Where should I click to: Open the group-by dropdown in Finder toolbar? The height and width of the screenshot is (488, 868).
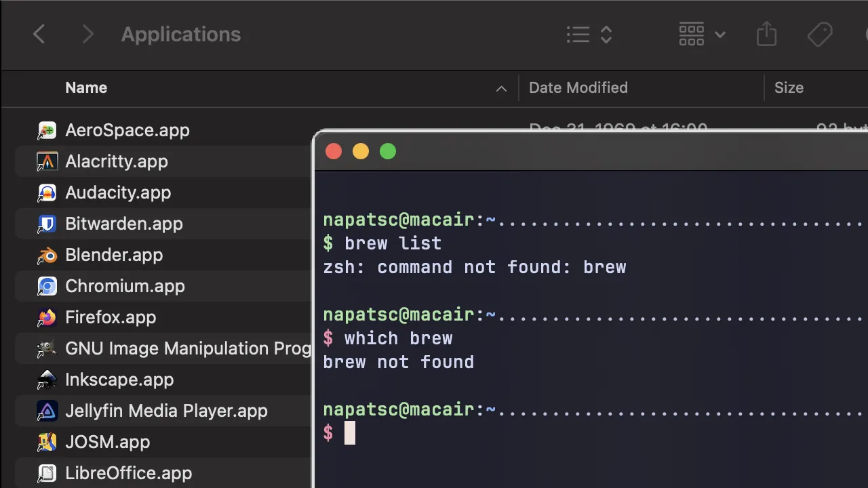[x=702, y=35]
